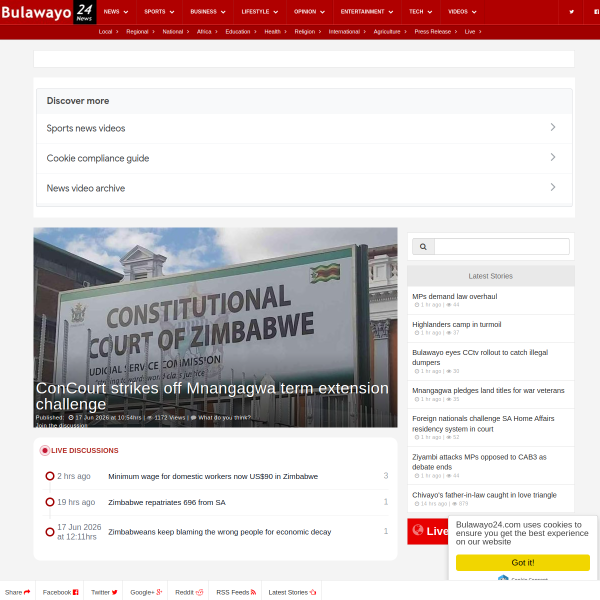Open Cookie compliance guide link

click(304, 158)
